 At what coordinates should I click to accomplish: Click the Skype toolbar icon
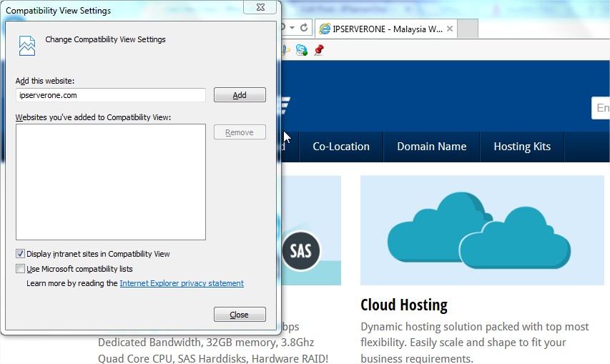pos(302,50)
